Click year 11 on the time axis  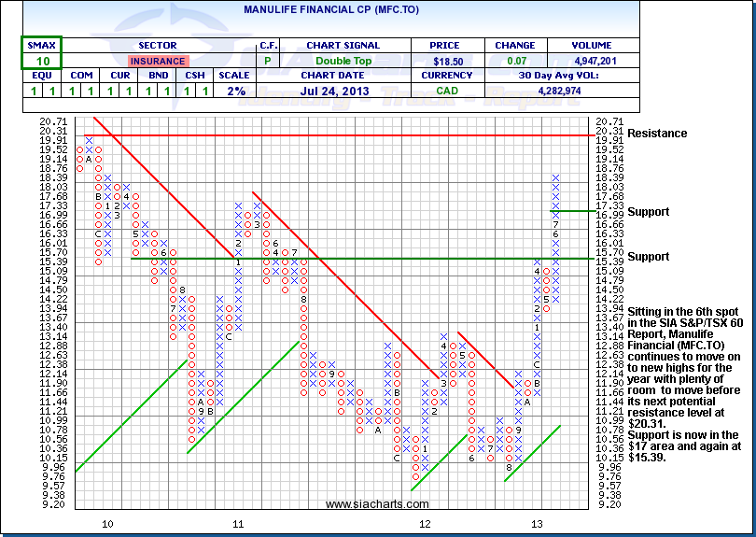[x=238, y=524]
